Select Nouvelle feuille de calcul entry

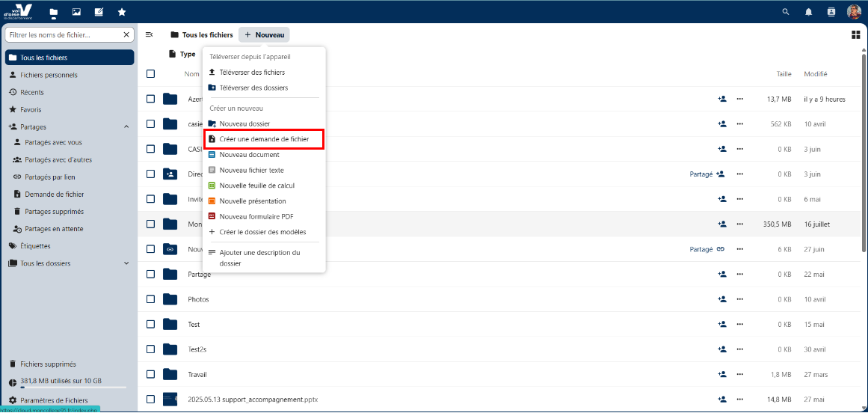(258, 186)
